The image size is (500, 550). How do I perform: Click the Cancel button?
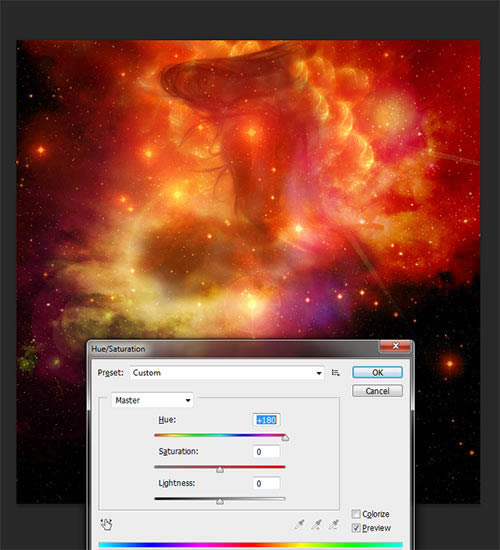377,391
